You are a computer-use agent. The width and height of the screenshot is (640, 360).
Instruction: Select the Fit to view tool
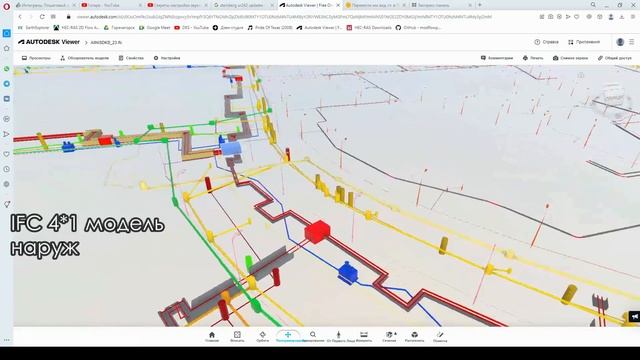pos(237,337)
